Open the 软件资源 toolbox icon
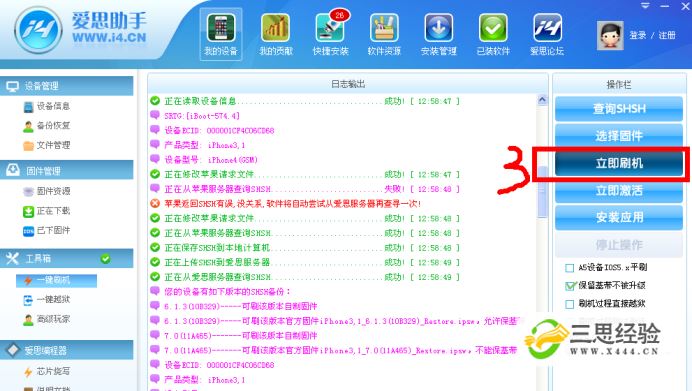692x391 pixels. coord(384,34)
